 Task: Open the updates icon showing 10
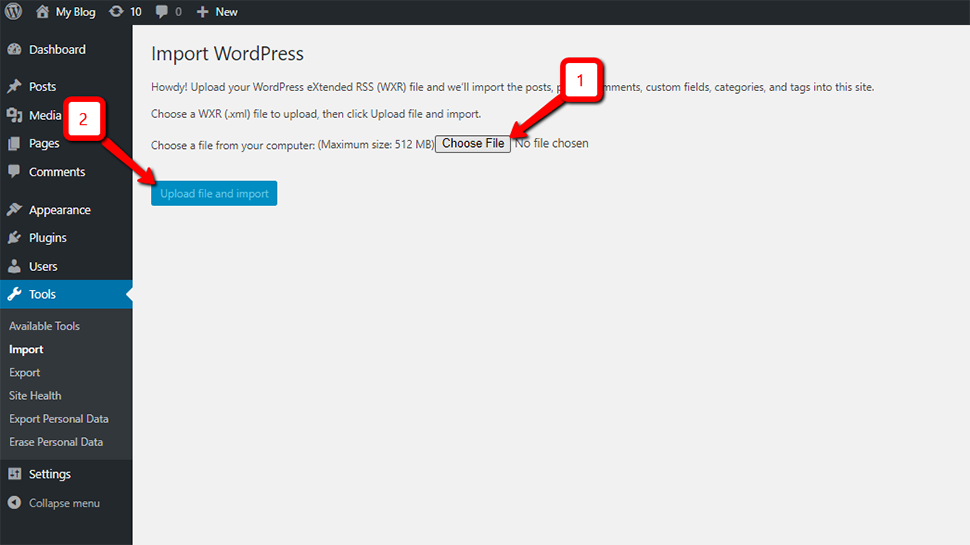116,12
